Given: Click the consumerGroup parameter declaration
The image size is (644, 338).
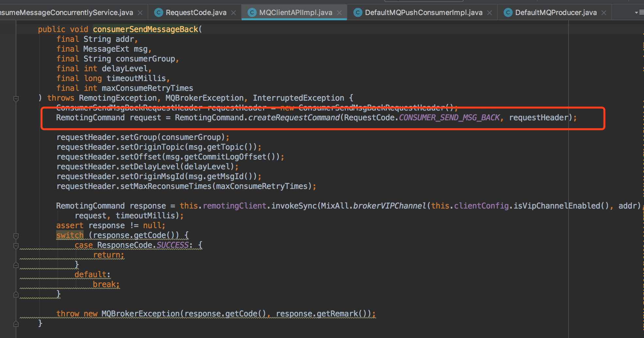Looking at the screenshot, I should (x=145, y=59).
